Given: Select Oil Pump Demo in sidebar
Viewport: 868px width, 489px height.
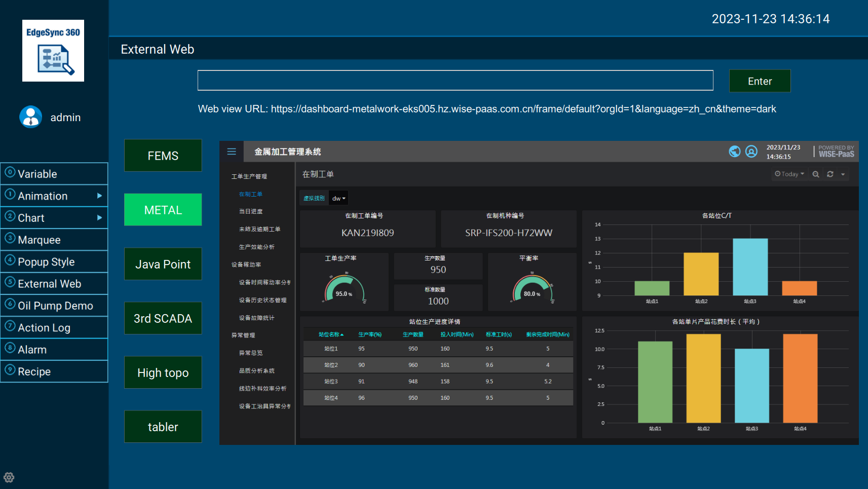Looking at the screenshot, I should tap(55, 306).
